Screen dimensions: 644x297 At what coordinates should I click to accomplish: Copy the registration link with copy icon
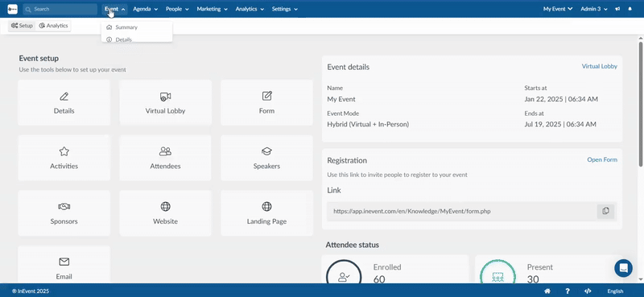point(605,211)
